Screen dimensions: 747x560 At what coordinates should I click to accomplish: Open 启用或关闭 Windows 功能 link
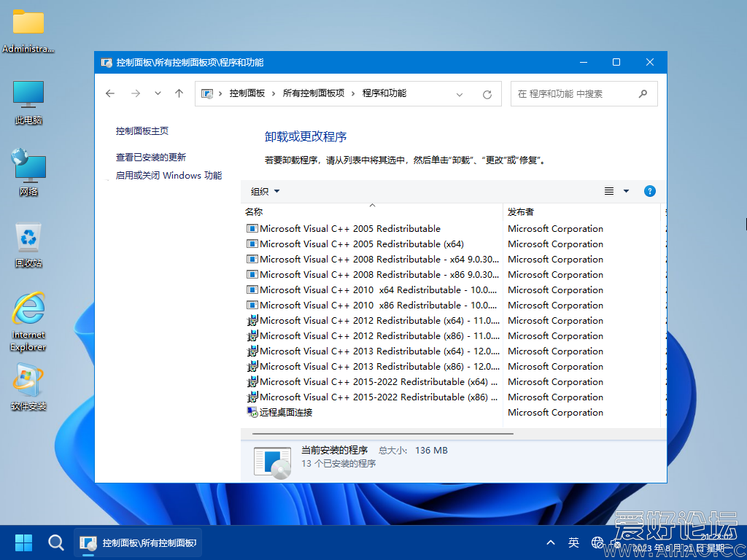click(x=169, y=175)
